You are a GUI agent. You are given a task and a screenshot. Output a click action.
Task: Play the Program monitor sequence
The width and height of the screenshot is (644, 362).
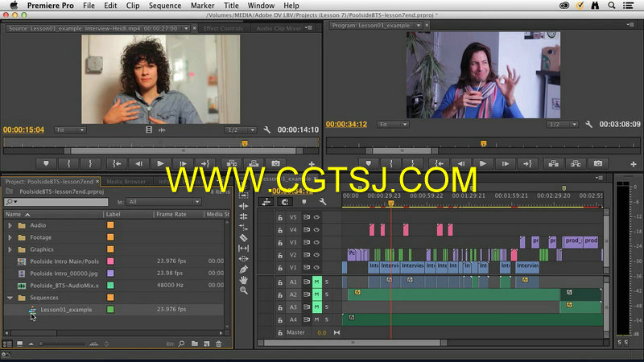tap(483, 163)
